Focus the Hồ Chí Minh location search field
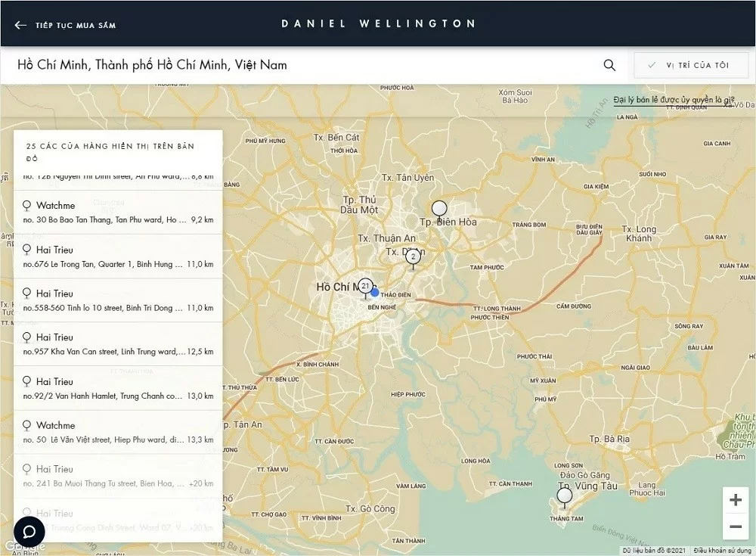756x556 pixels. (x=302, y=65)
